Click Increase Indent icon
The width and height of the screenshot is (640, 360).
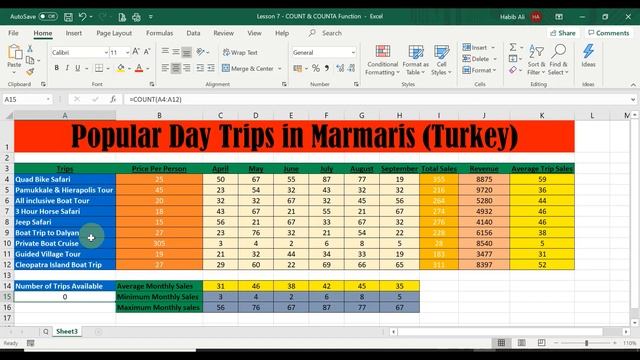[x=211, y=68]
